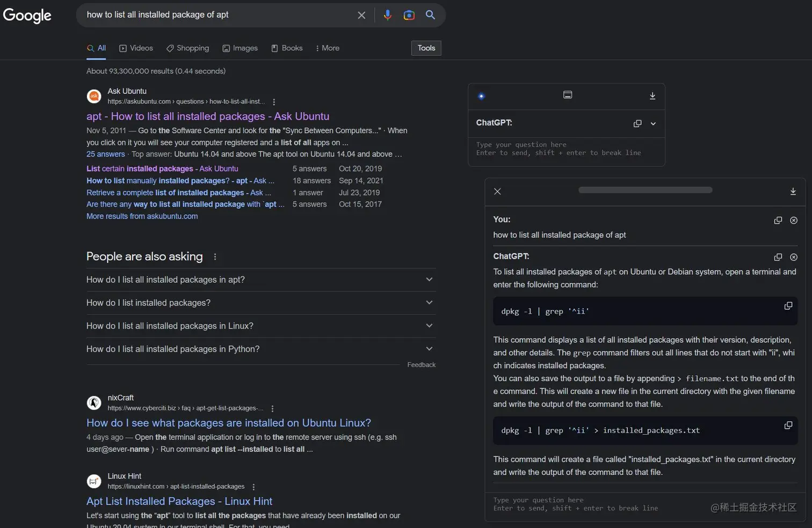This screenshot has height=528, width=812.
Task: Open 'More results from askubuntu.com'
Action: pos(142,216)
